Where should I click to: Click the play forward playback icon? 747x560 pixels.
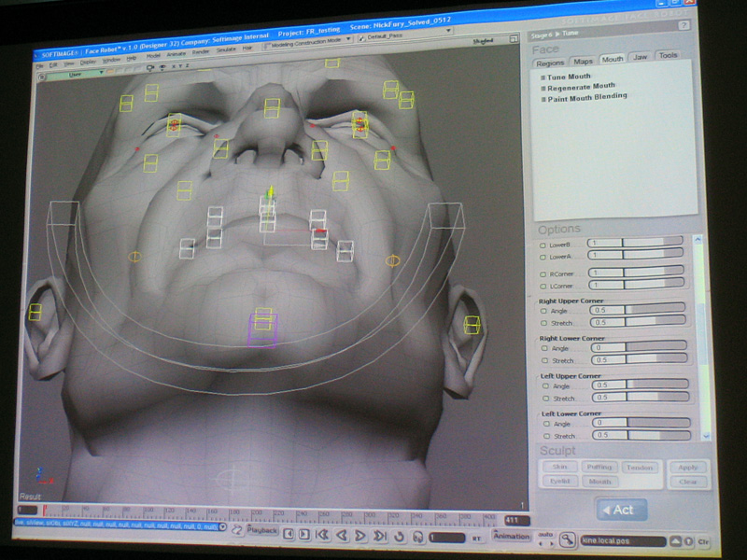(361, 535)
